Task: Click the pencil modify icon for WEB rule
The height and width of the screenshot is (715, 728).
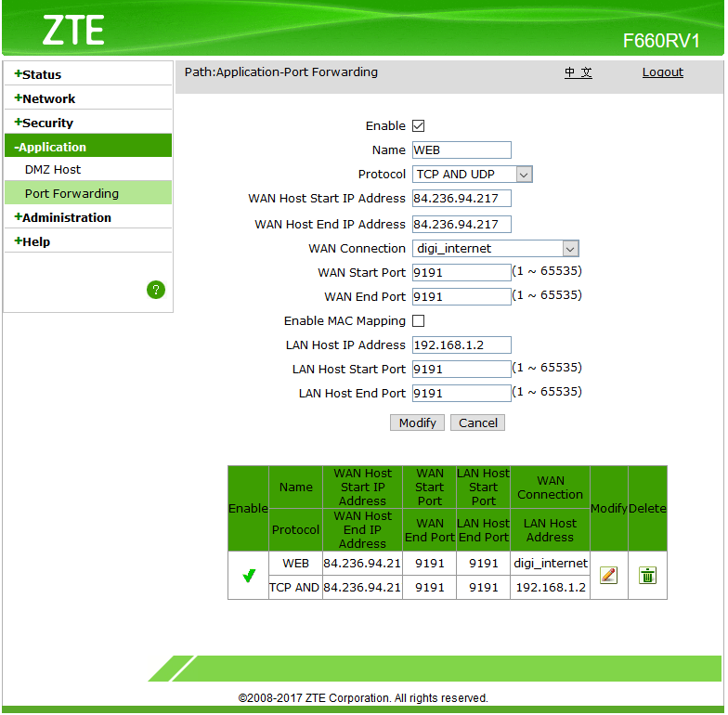Action: (609, 576)
